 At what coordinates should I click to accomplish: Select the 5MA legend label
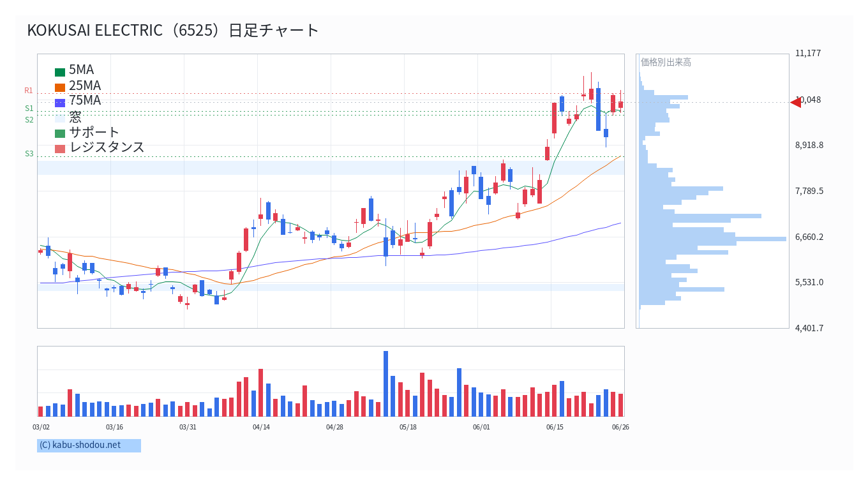[x=82, y=70]
